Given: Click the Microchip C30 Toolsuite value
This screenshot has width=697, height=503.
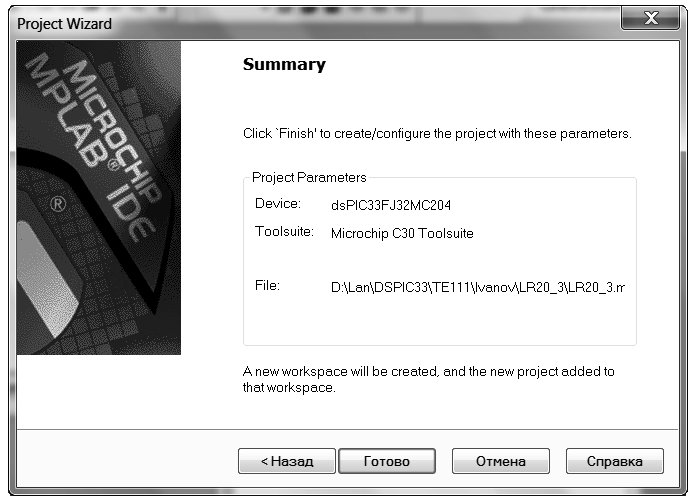Looking at the screenshot, I should 402,233.
